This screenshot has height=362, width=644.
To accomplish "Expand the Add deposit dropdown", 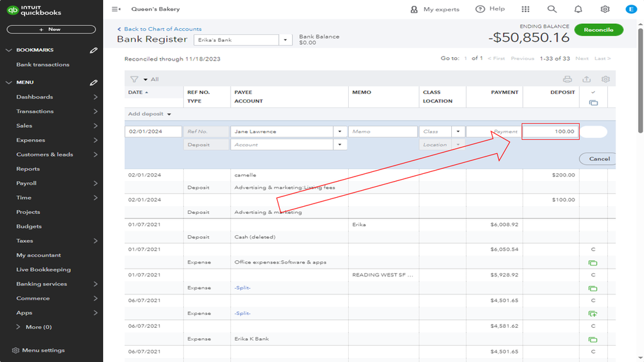I will point(169,115).
